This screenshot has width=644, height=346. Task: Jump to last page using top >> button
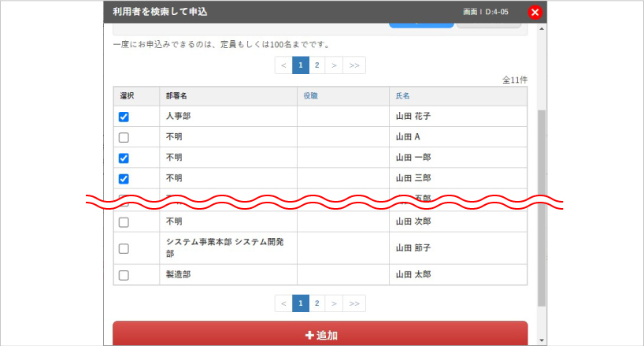click(x=354, y=65)
